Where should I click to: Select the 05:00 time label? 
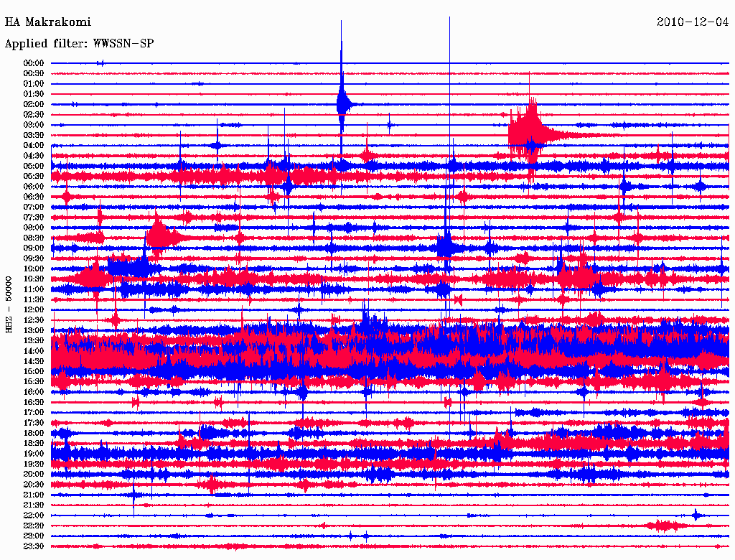34,166
